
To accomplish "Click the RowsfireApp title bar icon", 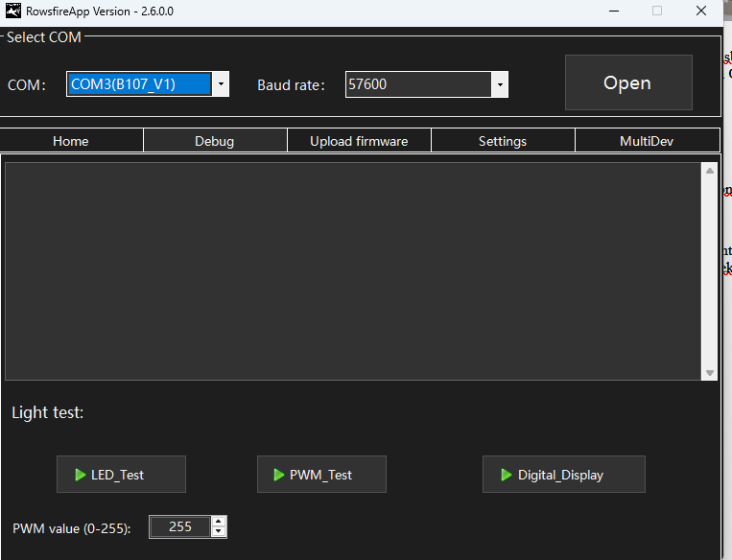I will click(x=13, y=11).
